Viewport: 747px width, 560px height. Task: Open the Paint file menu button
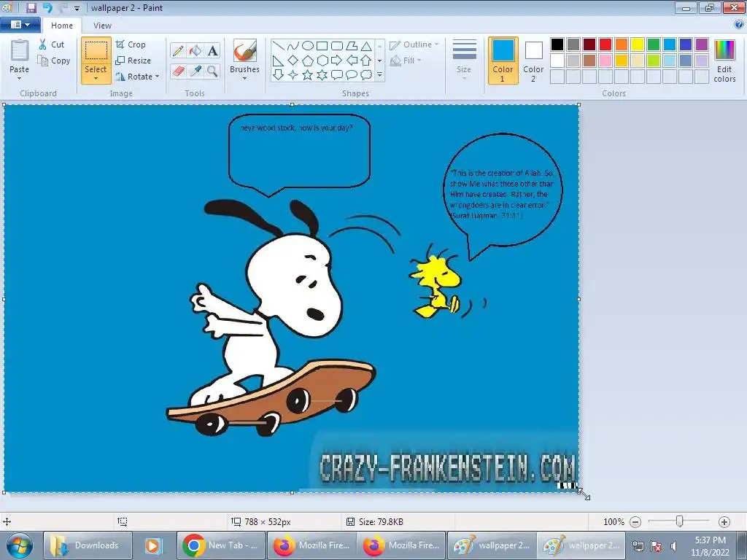coord(20,25)
